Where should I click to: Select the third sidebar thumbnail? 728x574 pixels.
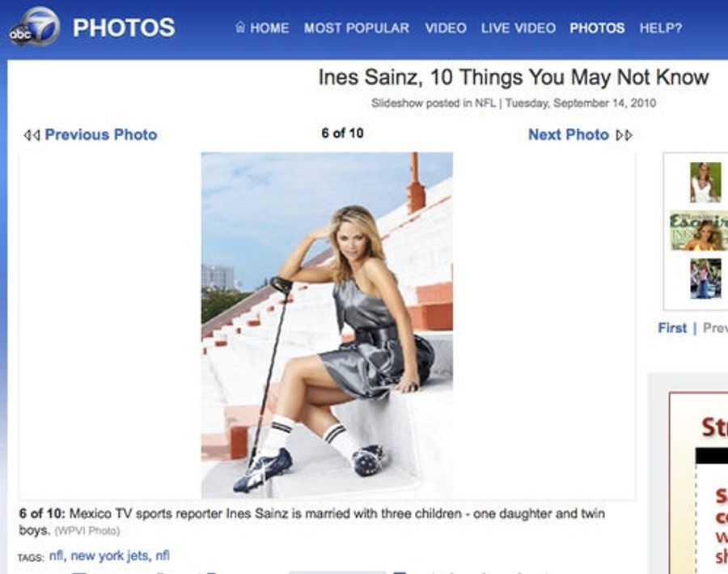(705, 278)
